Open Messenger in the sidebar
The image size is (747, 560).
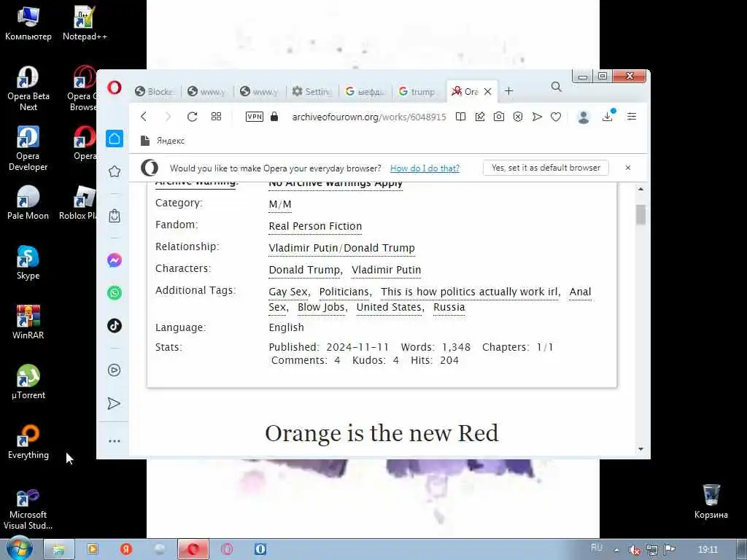tap(115, 260)
